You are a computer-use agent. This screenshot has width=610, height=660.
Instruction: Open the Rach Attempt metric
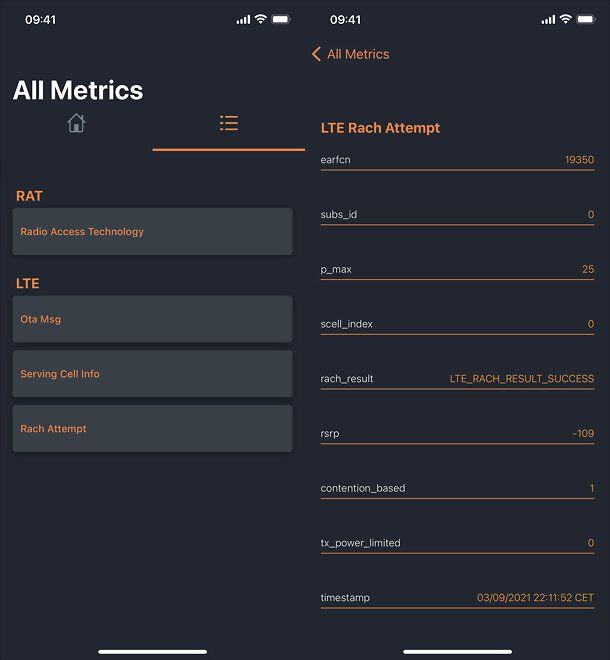[x=152, y=428]
